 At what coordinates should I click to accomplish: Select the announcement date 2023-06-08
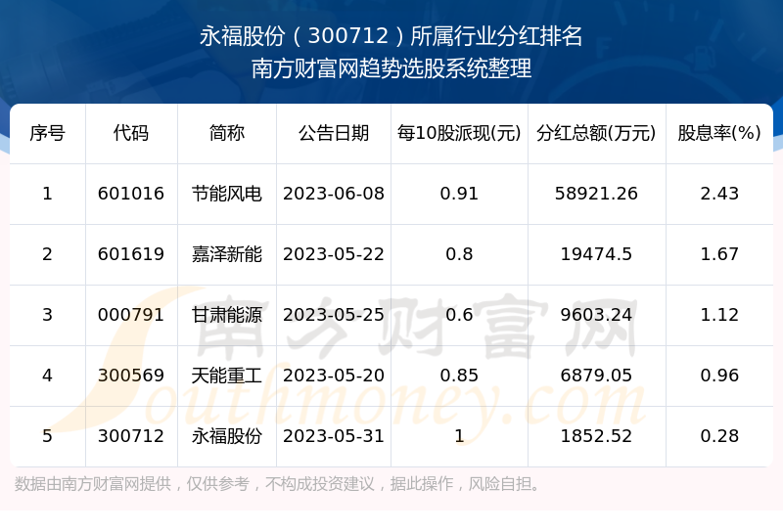(x=334, y=194)
